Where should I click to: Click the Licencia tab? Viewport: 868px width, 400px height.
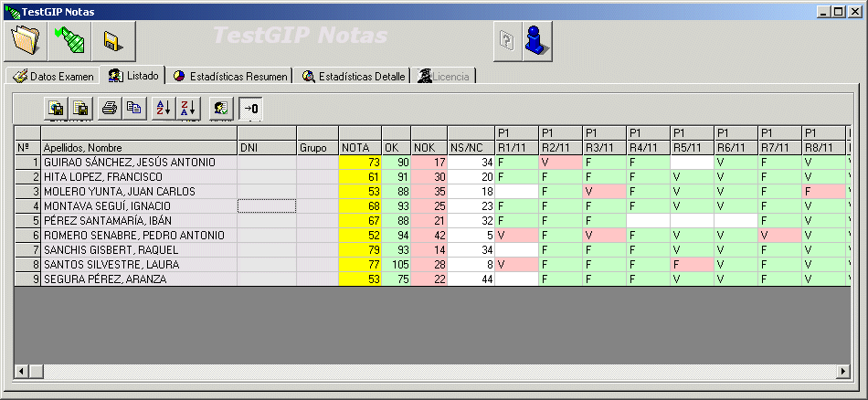(x=443, y=77)
